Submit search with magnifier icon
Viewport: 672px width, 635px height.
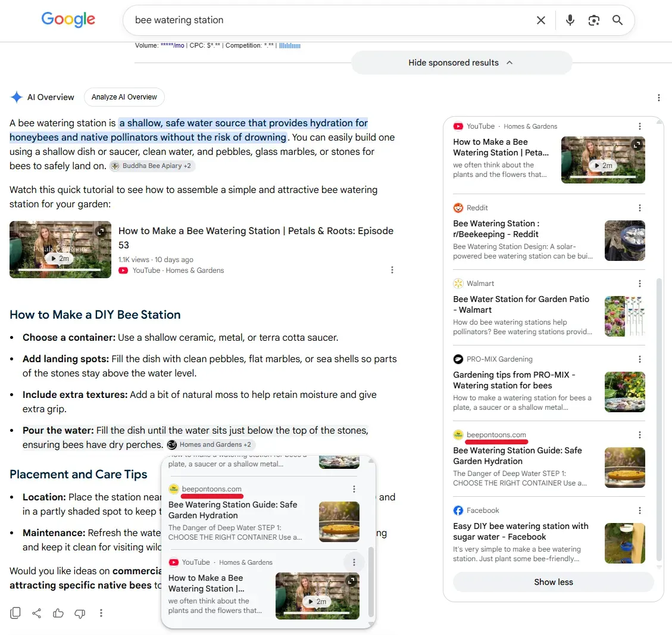[617, 20]
